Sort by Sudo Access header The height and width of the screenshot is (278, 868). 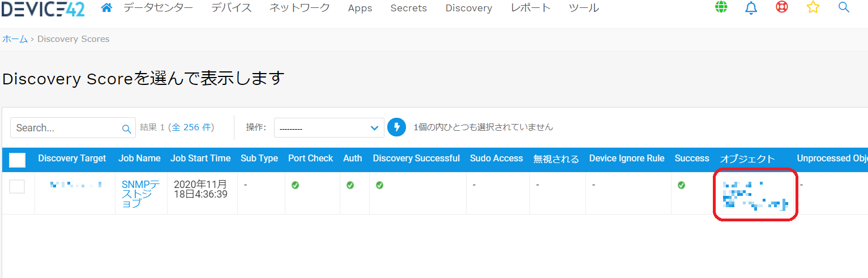point(497,159)
